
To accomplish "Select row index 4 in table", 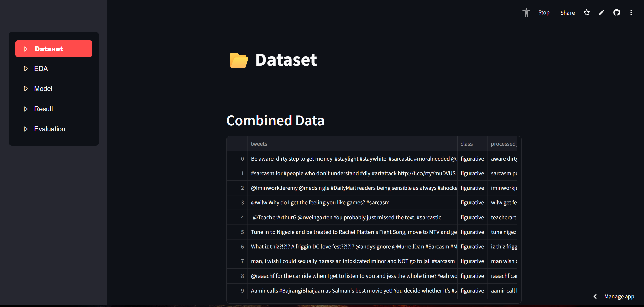I will (242, 217).
